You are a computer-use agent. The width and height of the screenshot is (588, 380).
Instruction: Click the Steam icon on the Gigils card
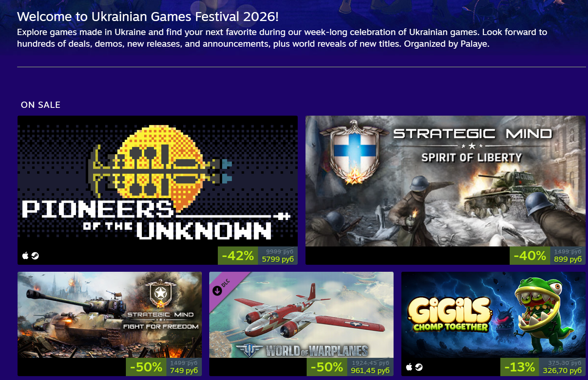pyautogui.click(x=419, y=367)
